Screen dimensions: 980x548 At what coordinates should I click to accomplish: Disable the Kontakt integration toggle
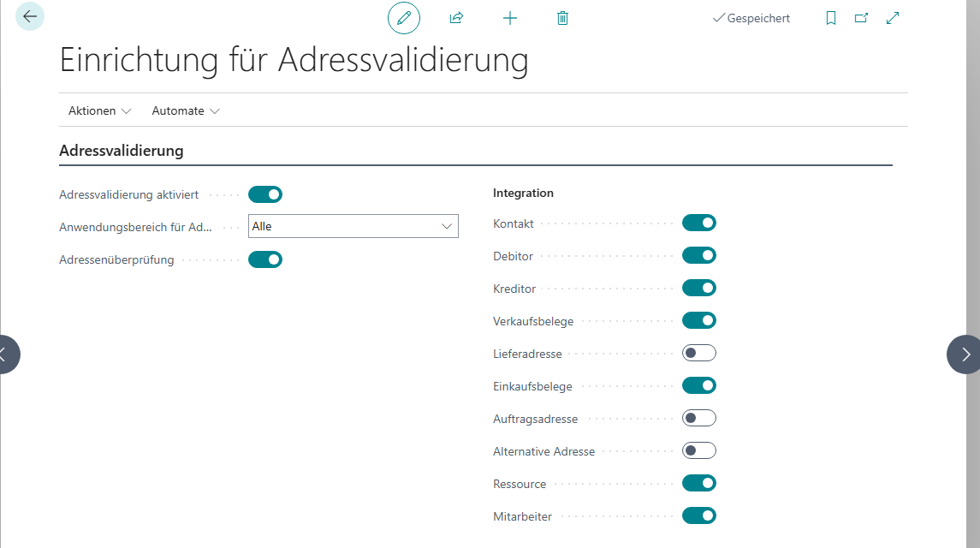pos(698,223)
